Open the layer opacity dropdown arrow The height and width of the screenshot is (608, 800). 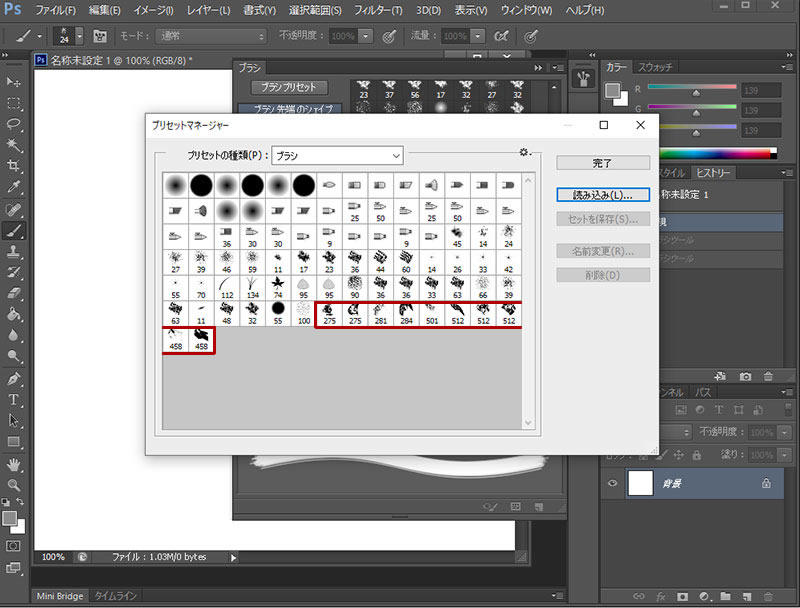pyautogui.click(x=784, y=433)
